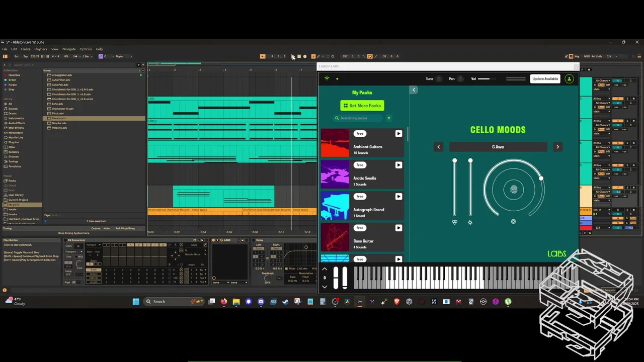Viewport: 644px width, 362px height.
Task: Select the Samples category
Action: pyautogui.click(x=14, y=152)
